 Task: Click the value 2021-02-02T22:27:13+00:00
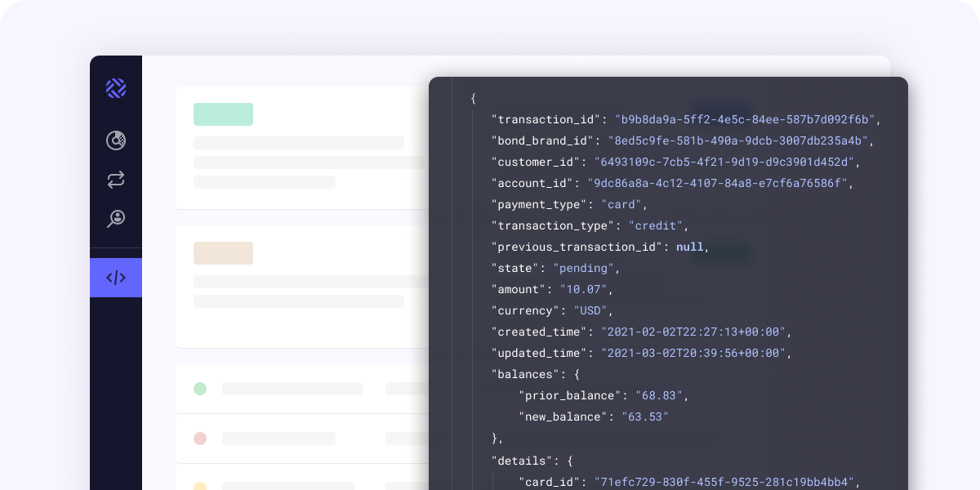(693, 332)
